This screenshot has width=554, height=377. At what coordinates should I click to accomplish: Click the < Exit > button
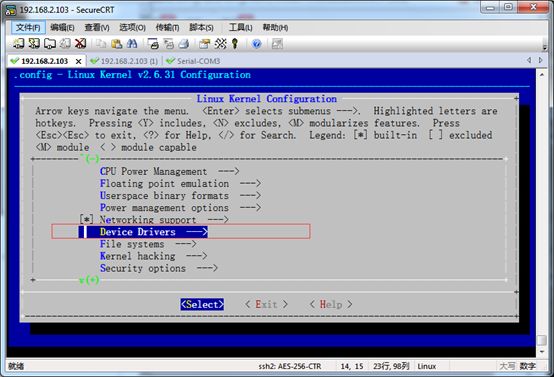click(x=266, y=304)
